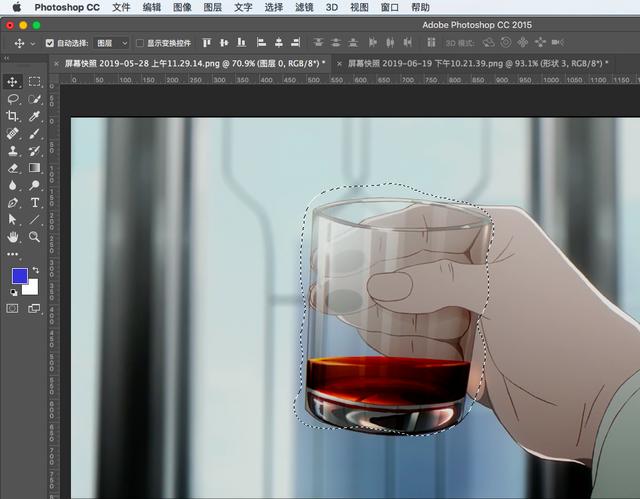Click Distribute Left Edges button

[373, 42]
